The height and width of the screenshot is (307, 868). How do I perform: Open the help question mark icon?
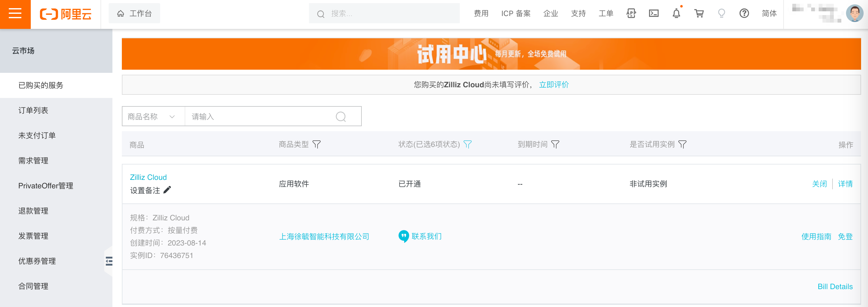click(x=744, y=13)
